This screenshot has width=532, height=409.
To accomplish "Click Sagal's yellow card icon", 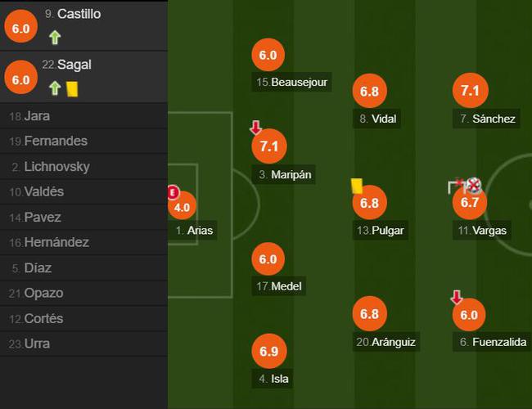I will coord(72,89).
